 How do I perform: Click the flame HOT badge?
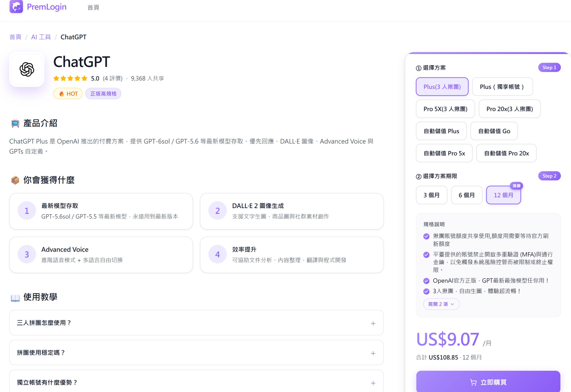[x=68, y=94]
